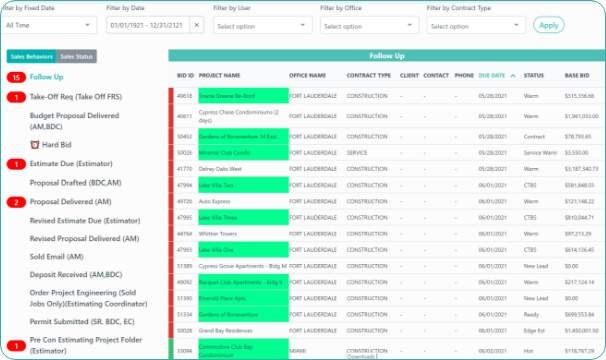Click the Service Warm status cell
The image size is (606, 360).
tap(540, 153)
